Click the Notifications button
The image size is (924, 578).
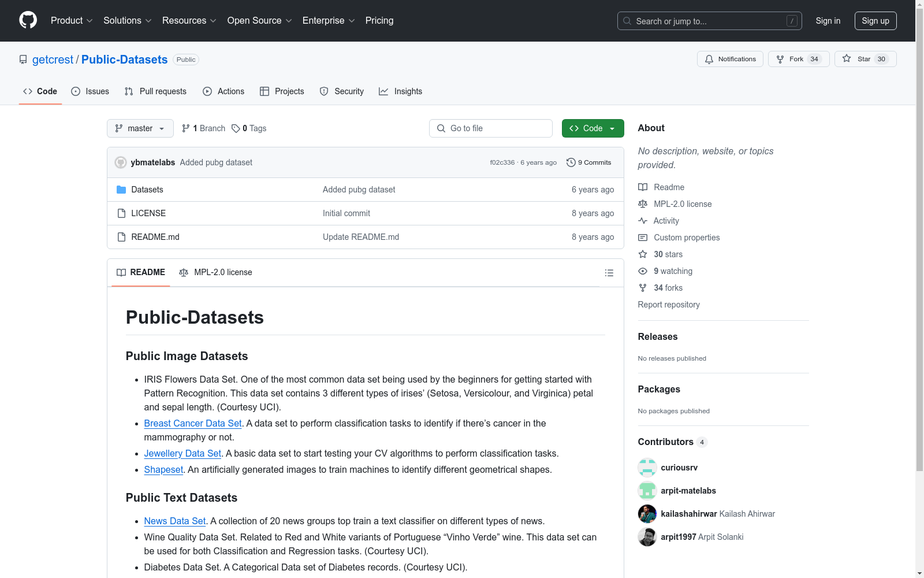click(x=731, y=59)
